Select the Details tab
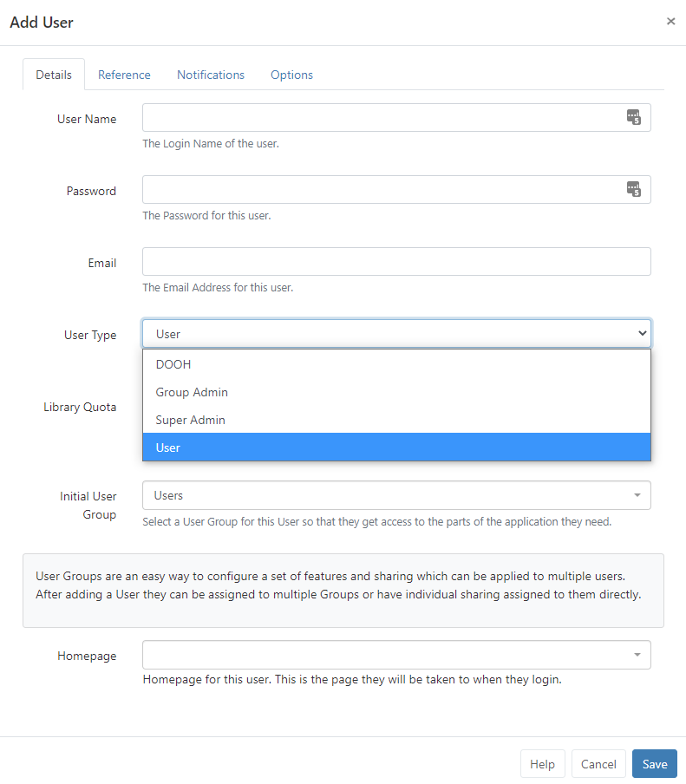 tap(54, 75)
